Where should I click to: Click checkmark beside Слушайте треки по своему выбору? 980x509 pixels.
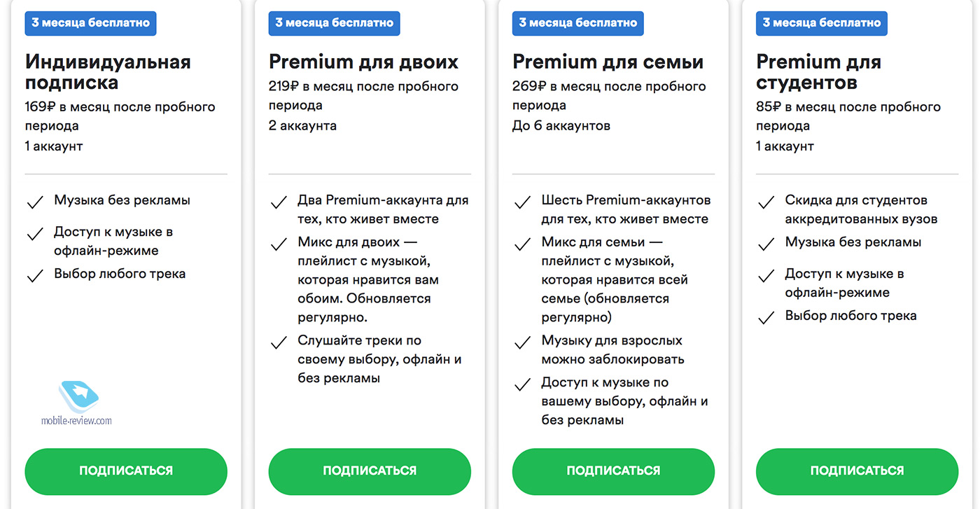coord(279,344)
